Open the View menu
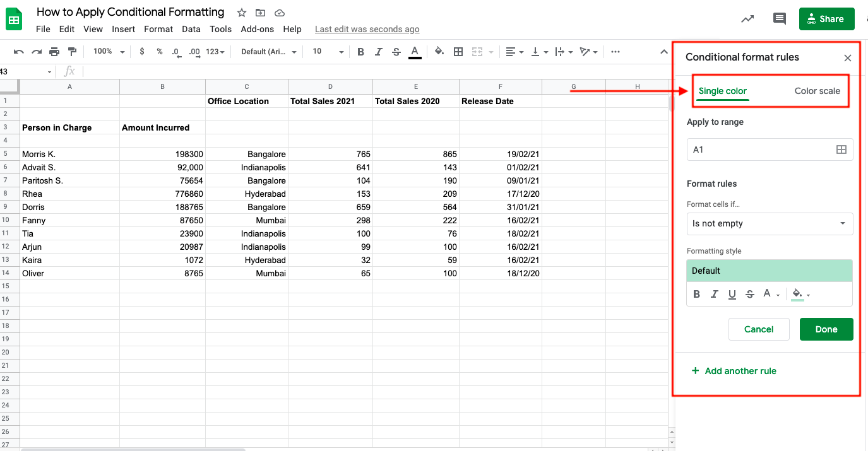This screenshot has width=868, height=451. point(93,29)
